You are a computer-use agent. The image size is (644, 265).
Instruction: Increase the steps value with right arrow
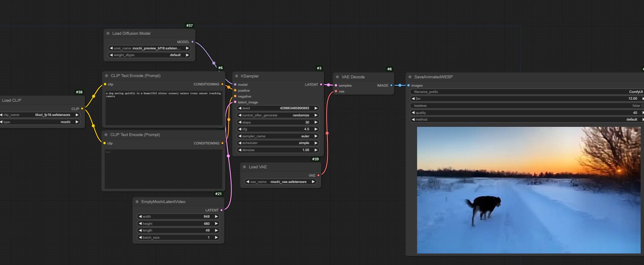click(316, 122)
